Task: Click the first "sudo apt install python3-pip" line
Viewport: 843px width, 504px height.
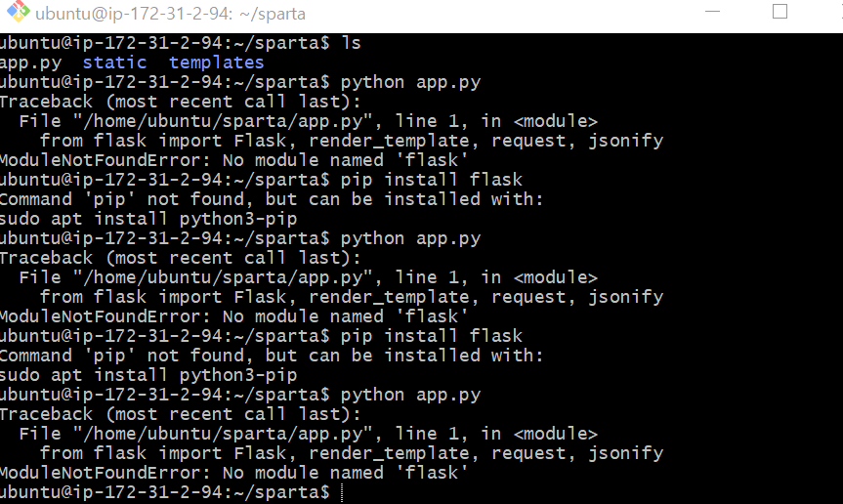Action: click(x=148, y=219)
